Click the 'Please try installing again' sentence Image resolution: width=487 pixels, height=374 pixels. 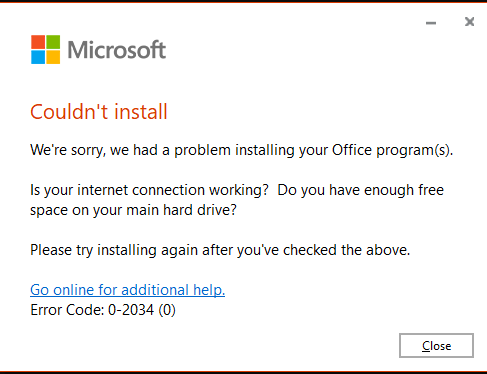tap(220, 250)
